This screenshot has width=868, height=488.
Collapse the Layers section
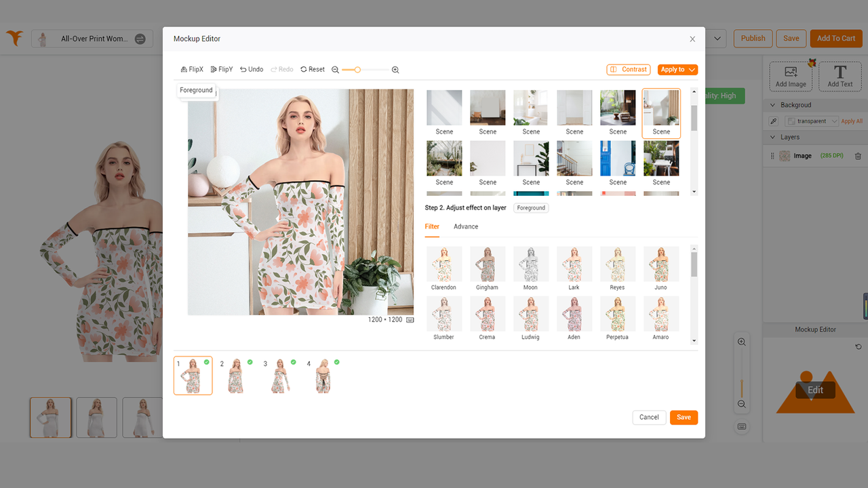772,137
